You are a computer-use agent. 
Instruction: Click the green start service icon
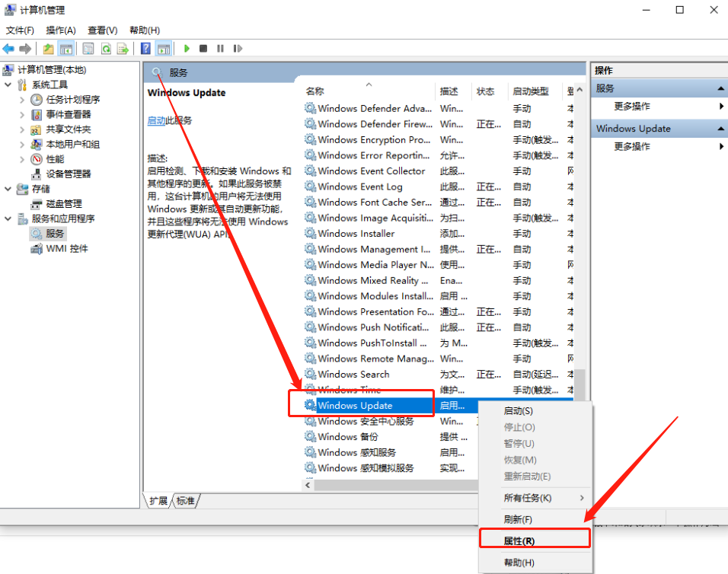(x=187, y=48)
